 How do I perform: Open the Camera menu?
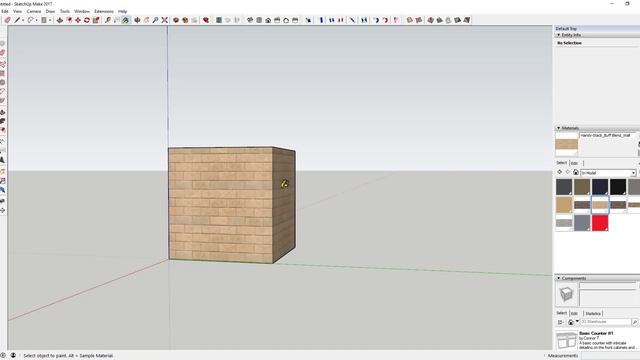click(x=34, y=11)
